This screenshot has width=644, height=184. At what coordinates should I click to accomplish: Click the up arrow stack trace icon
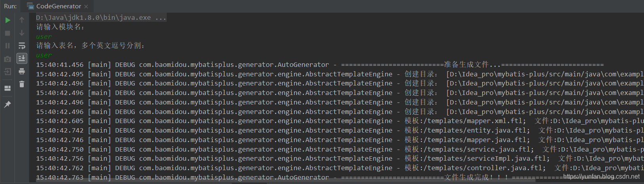pos(22,20)
